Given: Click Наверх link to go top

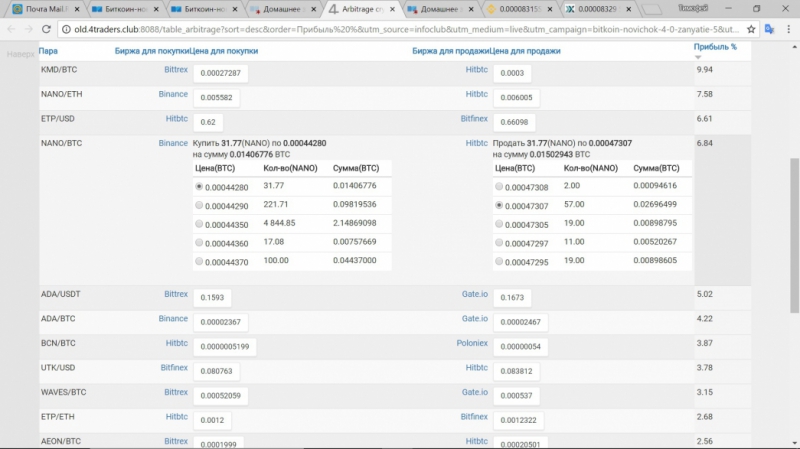Looking at the screenshot, I should coord(20,54).
